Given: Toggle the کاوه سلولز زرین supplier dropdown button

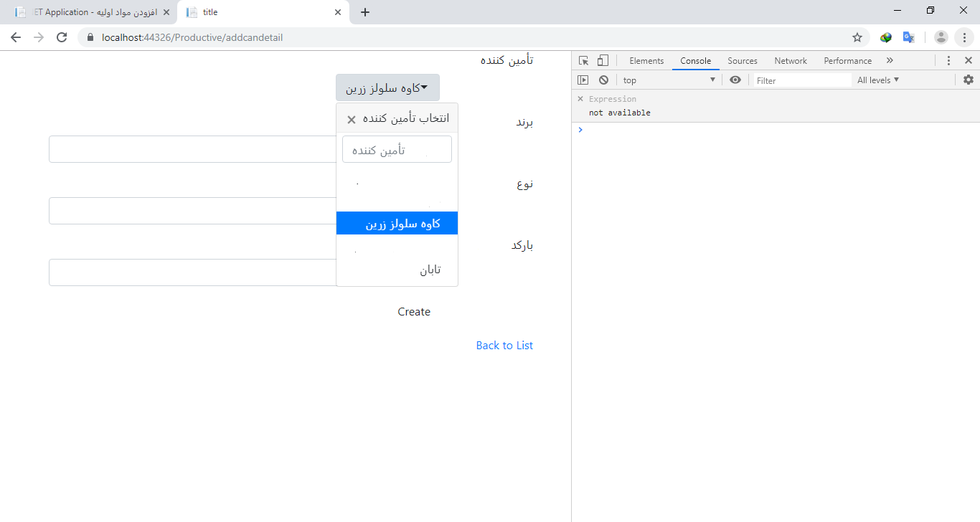Looking at the screenshot, I should pos(387,87).
